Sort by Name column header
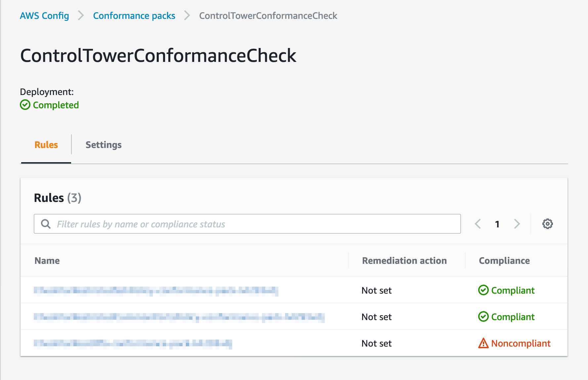This screenshot has width=588, height=380. [47, 261]
